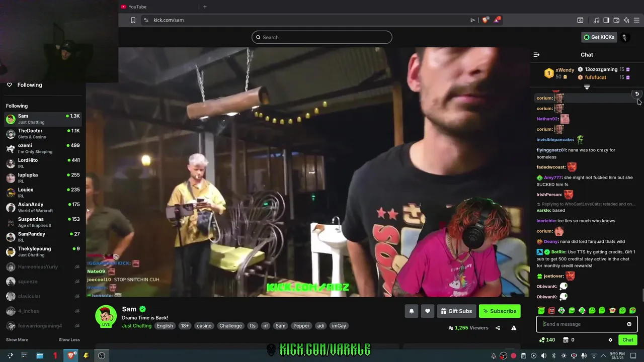The width and height of the screenshot is (644, 362).
Task: Click the bluetooth icon in system tray
Action: tap(553, 356)
